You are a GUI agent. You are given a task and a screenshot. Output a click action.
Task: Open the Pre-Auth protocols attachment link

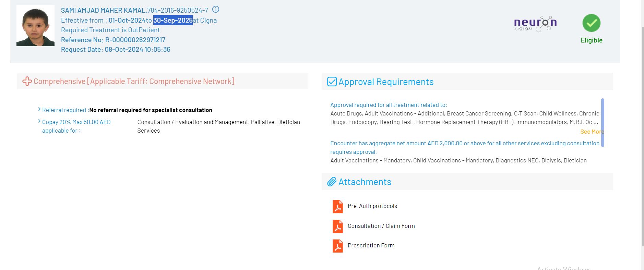pos(372,206)
